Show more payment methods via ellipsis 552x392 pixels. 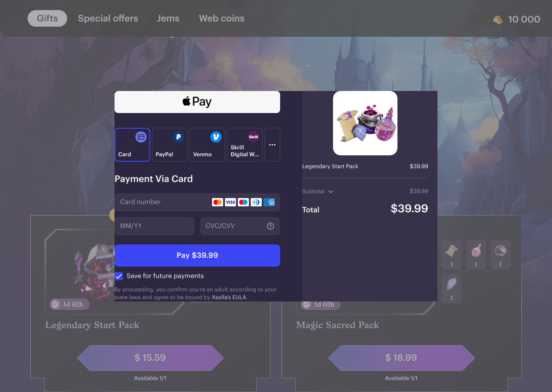tap(272, 145)
